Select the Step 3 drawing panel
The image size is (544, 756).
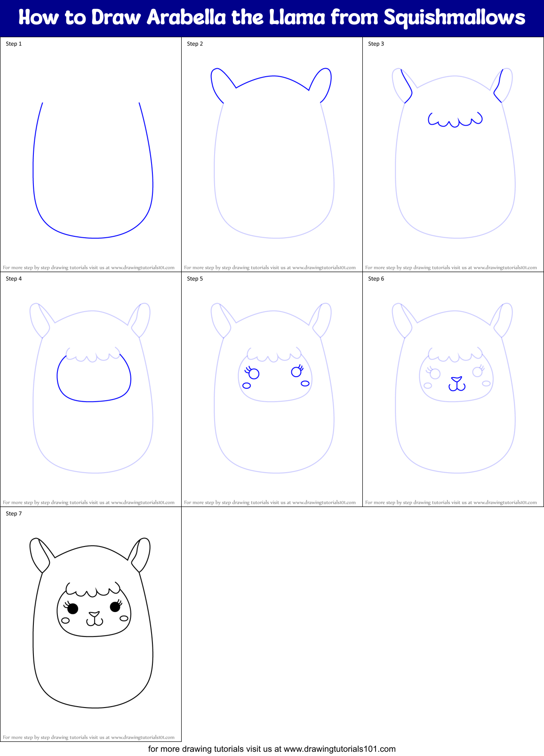coord(453,154)
